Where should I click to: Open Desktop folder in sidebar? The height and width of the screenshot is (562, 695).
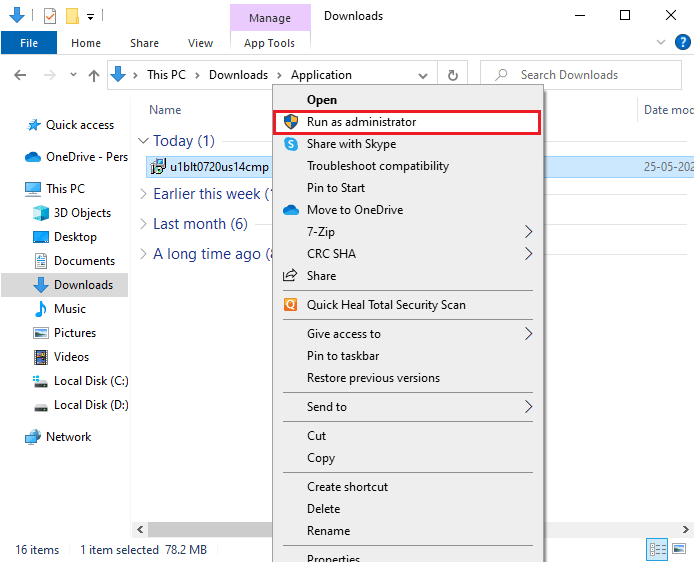point(65,237)
